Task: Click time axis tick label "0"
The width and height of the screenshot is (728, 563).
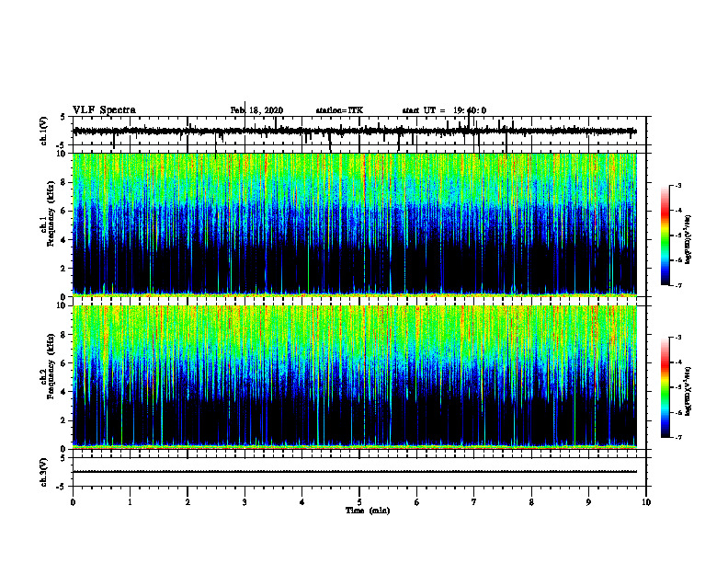Action: coord(73,502)
